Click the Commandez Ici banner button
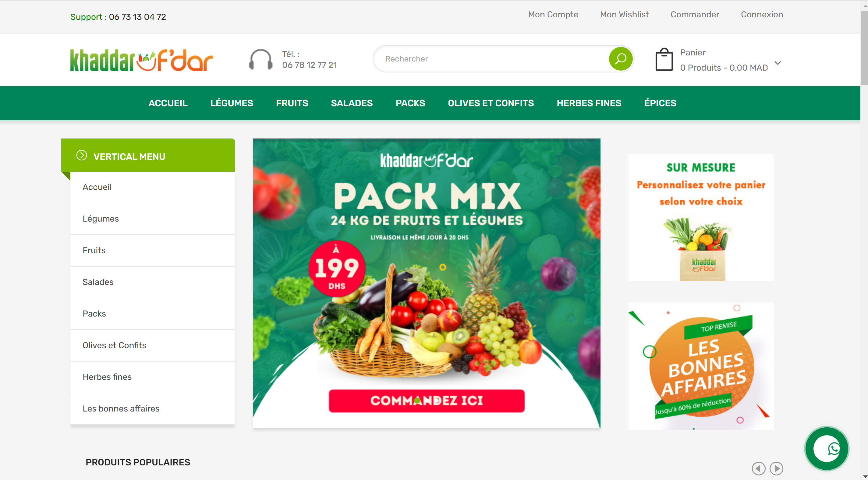This screenshot has width=868, height=480. (x=427, y=401)
